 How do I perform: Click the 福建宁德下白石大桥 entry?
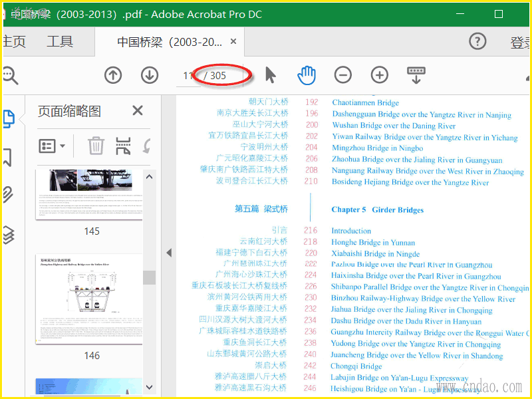(251, 253)
